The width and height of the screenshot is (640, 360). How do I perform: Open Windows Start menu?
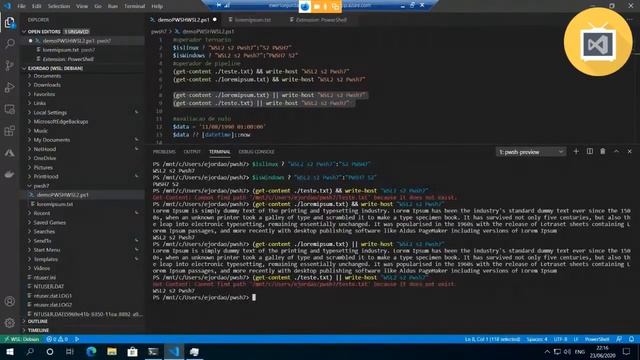tap(10, 352)
